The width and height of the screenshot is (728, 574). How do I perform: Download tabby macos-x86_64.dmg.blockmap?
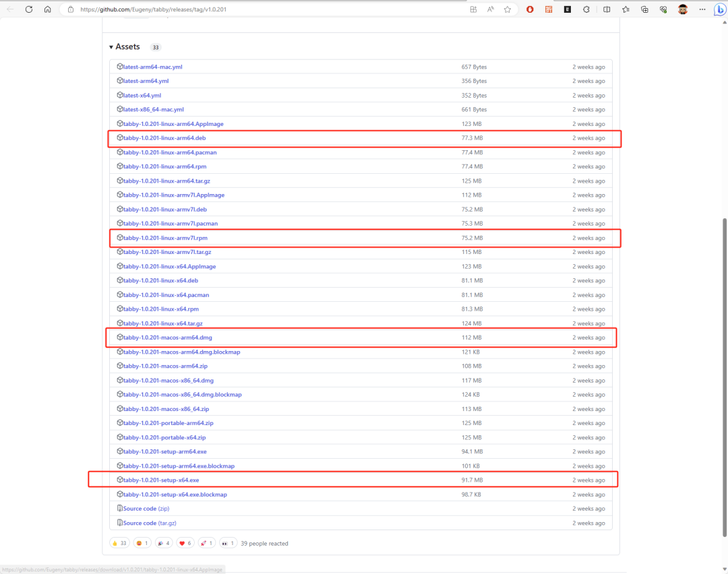click(183, 394)
